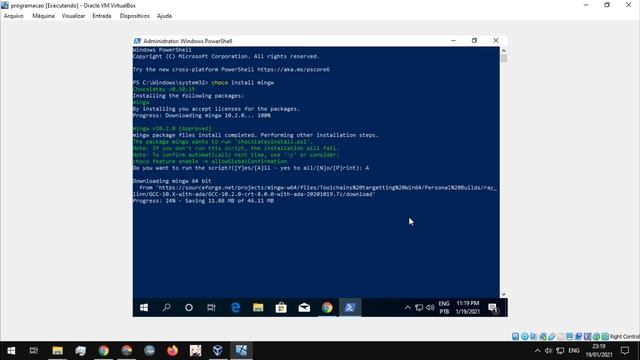Click the PowerShell title bar icon
Viewport: 640px width, 360px height.
(x=137, y=41)
